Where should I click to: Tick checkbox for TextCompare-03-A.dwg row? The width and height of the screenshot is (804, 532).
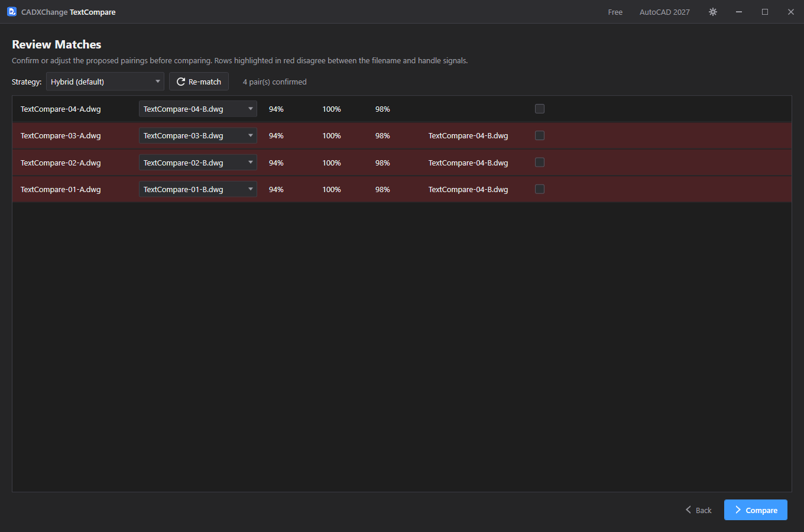tap(540, 135)
